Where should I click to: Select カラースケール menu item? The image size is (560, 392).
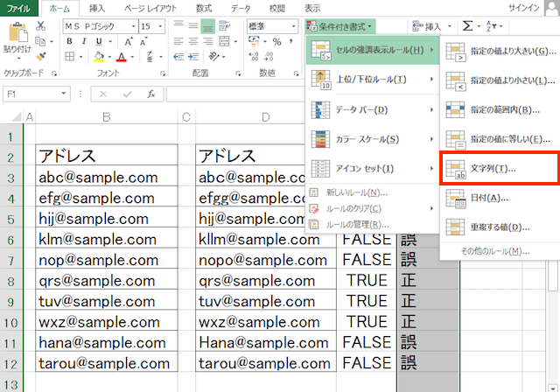373,139
